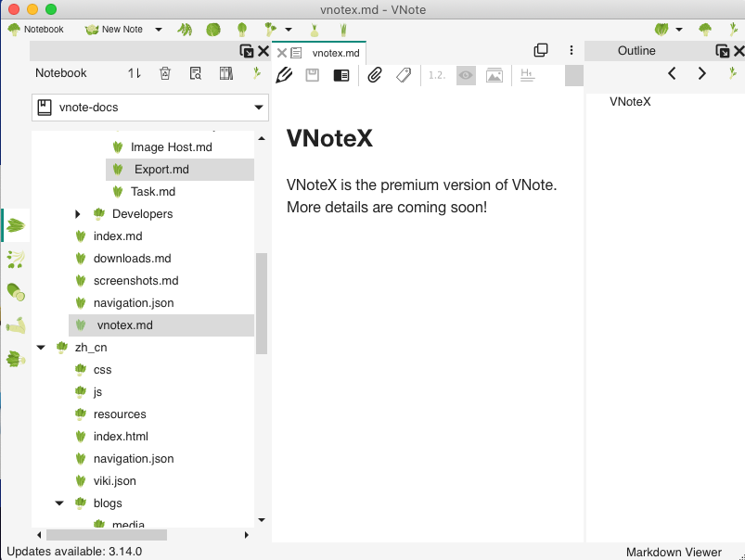Open the recycle bin of the notebook pane

point(164,73)
